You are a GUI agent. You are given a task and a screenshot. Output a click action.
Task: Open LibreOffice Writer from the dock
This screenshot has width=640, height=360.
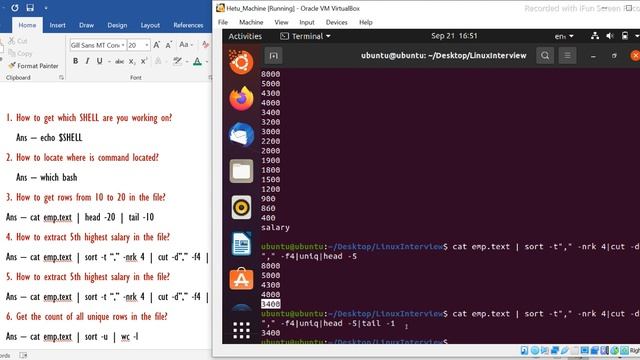[x=241, y=243]
